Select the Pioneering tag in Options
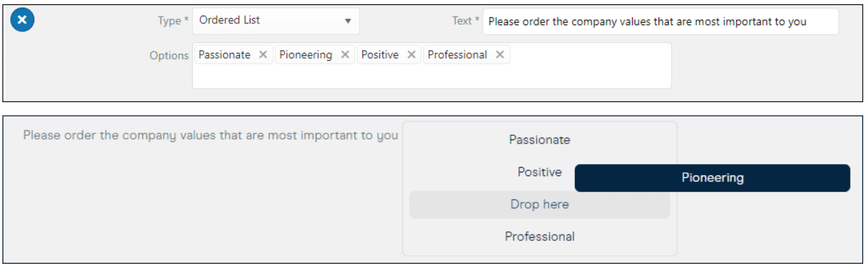This screenshot has height=268, width=868. [x=306, y=55]
